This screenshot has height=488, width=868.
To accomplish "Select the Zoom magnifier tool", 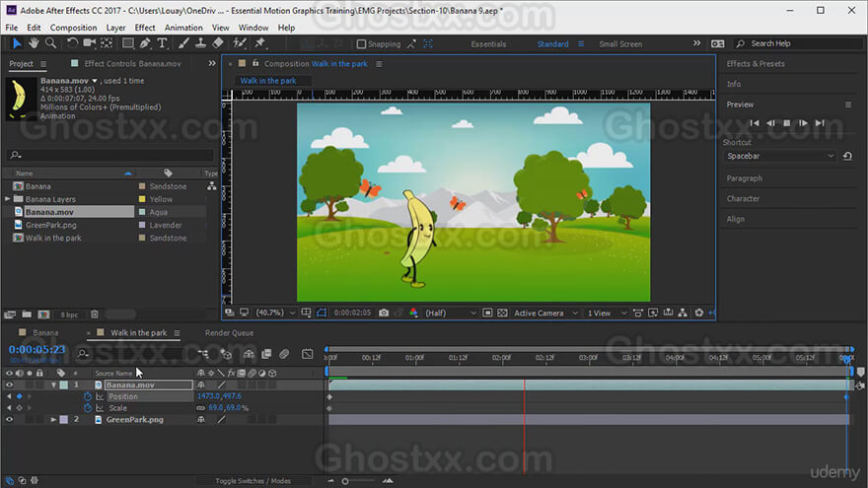I will point(50,43).
